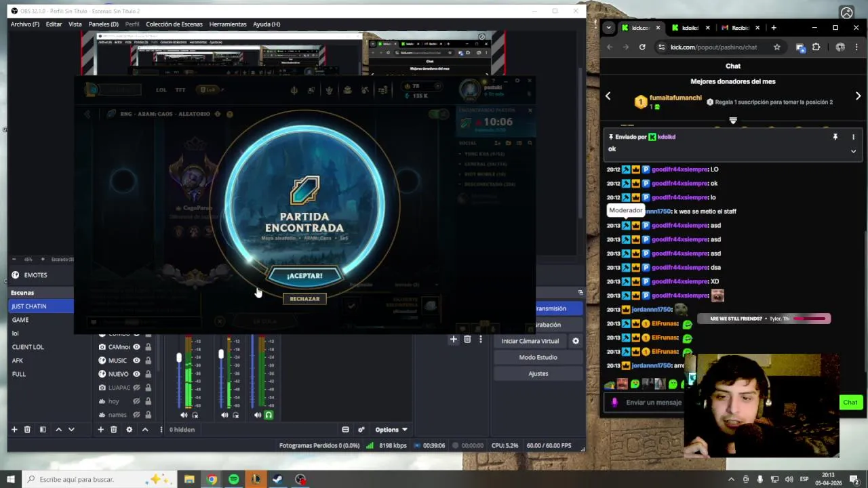This screenshot has height=488, width=868.
Task: Add a new source with the plus icon
Action: tap(100, 429)
